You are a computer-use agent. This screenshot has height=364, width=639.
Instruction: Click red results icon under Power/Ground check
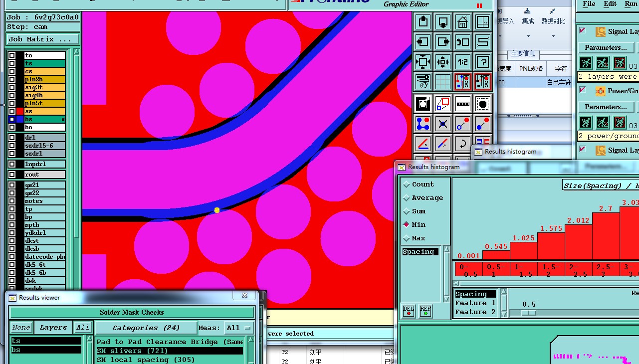tap(620, 122)
